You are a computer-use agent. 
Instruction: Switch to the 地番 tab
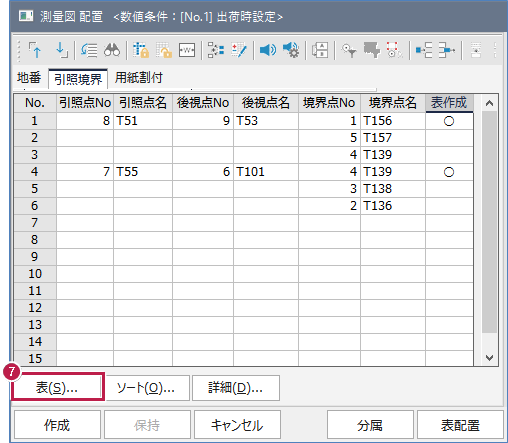pyautogui.click(x=29, y=78)
